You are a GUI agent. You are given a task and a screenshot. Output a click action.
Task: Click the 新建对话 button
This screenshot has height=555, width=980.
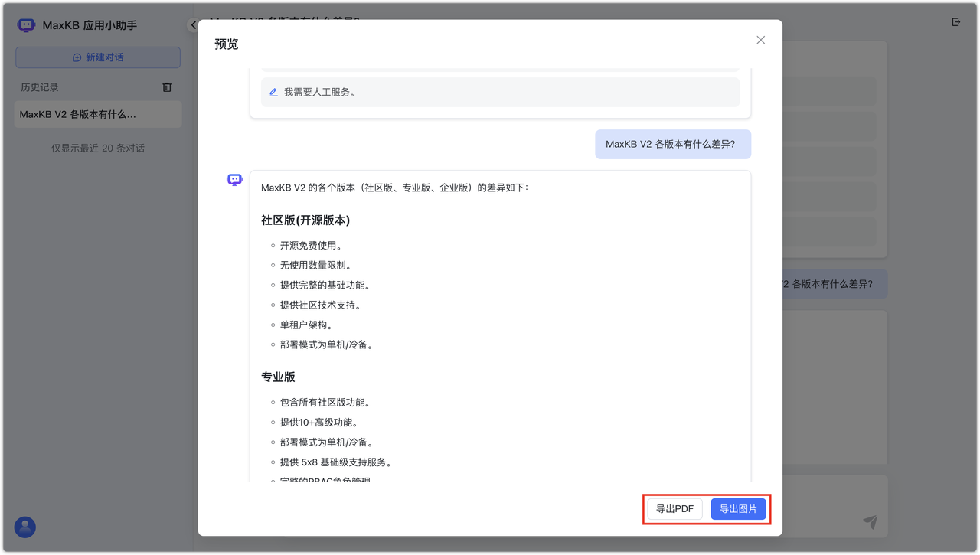[x=98, y=57]
